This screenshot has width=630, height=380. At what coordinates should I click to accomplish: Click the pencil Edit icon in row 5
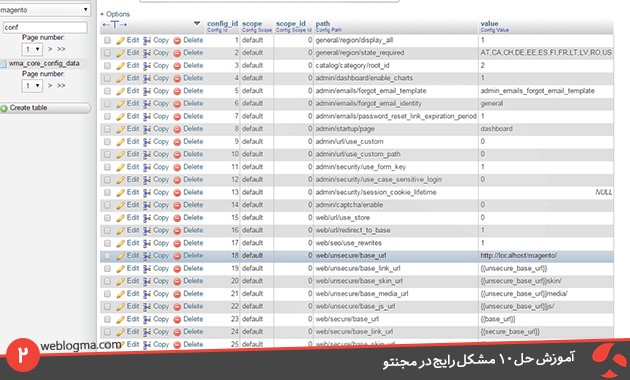pos(121,91)
